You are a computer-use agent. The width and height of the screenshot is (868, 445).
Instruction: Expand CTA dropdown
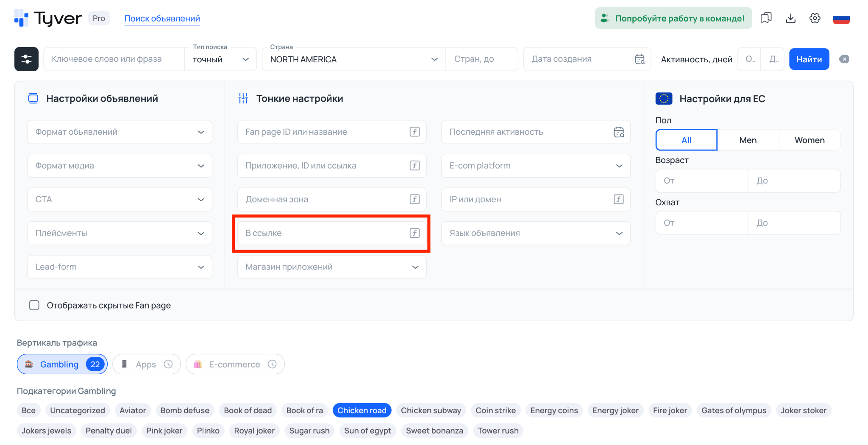point(120,199)
